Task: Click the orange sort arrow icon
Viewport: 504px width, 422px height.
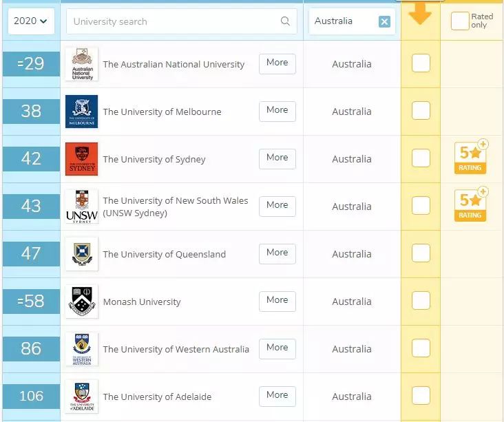Action: tap(420, 14)
